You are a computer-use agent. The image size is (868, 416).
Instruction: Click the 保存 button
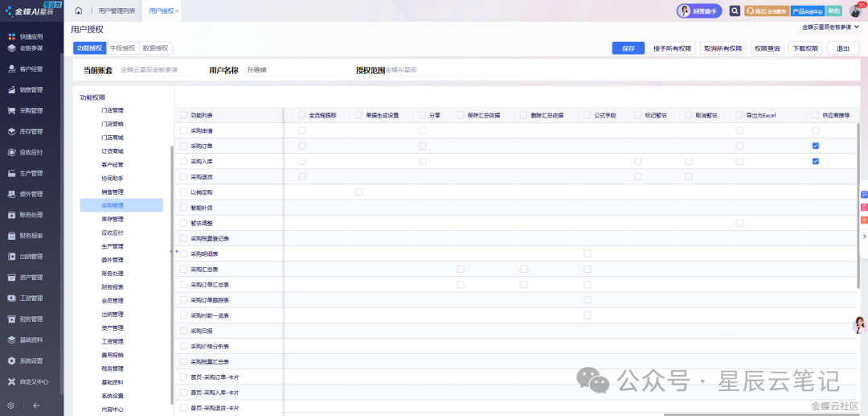[628, 48]
